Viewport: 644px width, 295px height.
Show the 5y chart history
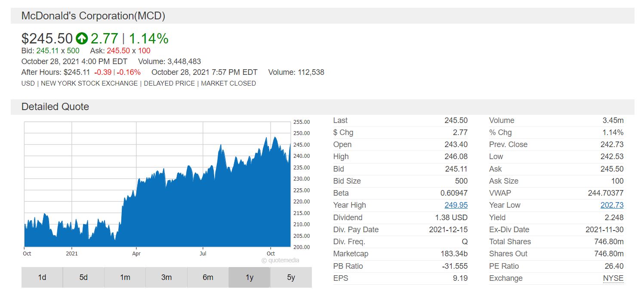291,277
